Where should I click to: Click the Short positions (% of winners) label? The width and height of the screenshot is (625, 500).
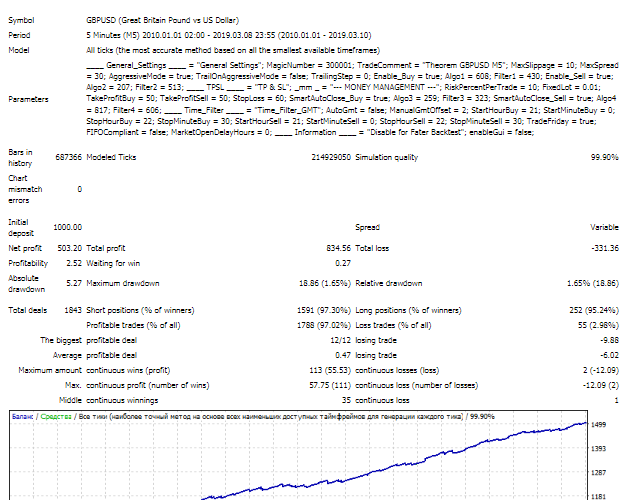(x=140, y=310)
